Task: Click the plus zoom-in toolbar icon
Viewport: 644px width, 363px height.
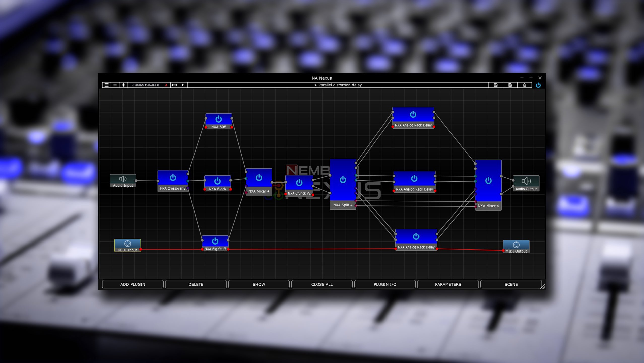Action: (x=123, y=85)
